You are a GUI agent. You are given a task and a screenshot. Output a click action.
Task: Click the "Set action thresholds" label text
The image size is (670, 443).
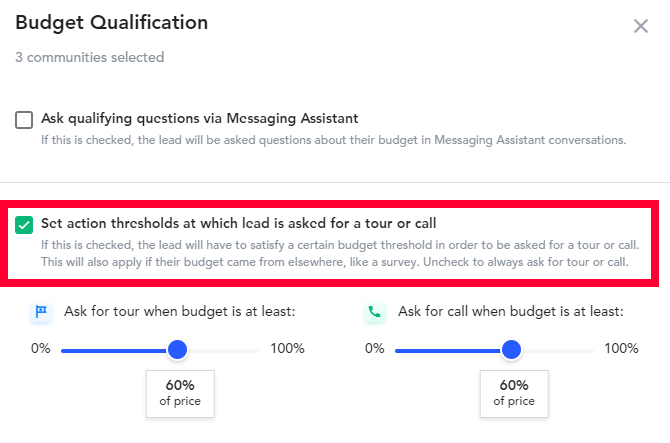click(x=238, y=223)
